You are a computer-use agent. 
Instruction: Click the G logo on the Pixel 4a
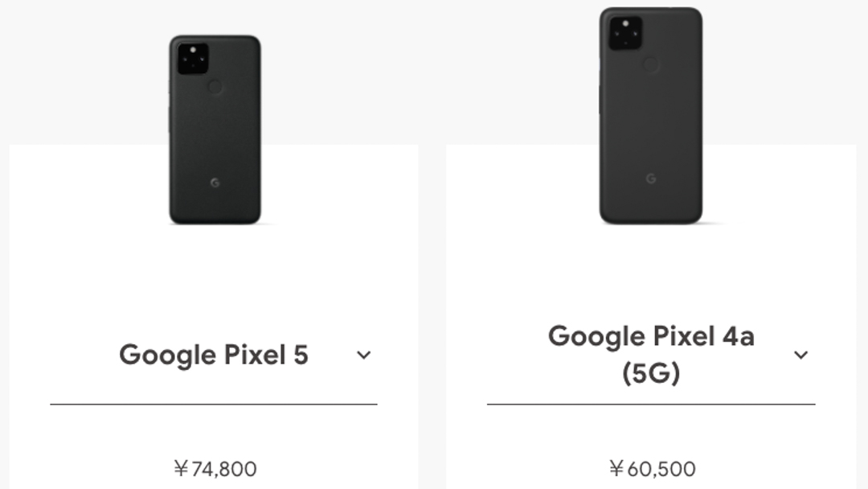tap(651, 179)
